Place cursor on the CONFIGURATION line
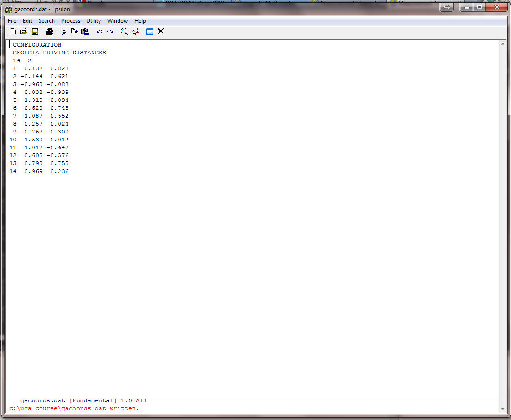The image size is (511, 420). (37, 45)
